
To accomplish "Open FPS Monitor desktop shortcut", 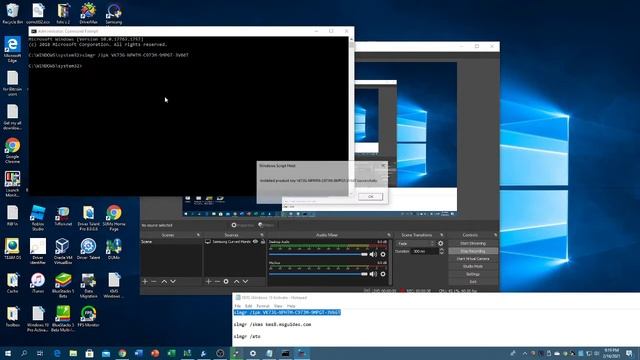I will tap(88, 317).
